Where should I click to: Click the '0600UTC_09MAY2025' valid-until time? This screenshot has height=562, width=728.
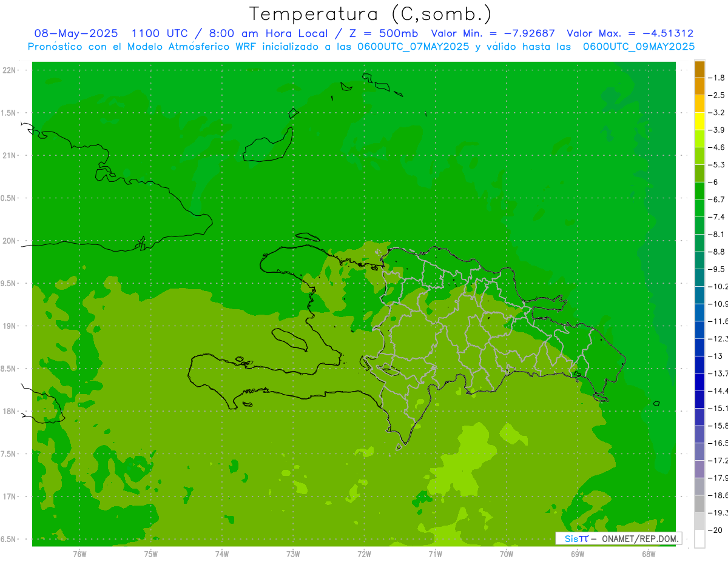[x=639, y=47]
